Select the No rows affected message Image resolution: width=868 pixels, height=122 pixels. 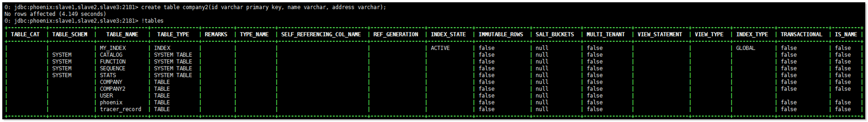click(x=55, y=14)
